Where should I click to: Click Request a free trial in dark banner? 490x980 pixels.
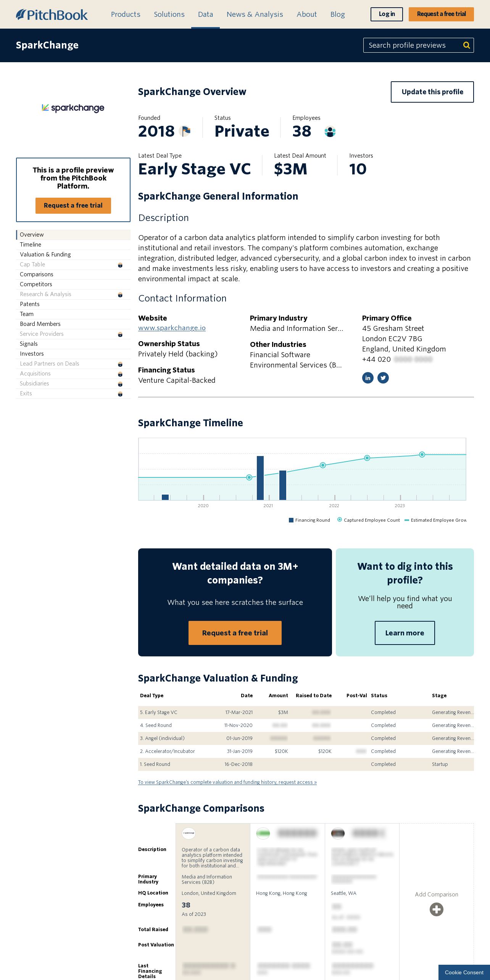pos(235,633)
